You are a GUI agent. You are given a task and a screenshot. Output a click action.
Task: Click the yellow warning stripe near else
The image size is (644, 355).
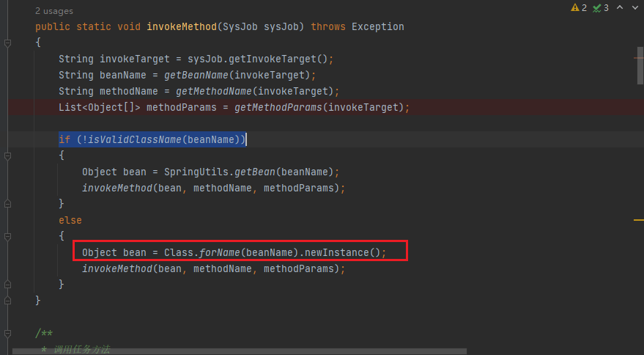tap(639, 219)
